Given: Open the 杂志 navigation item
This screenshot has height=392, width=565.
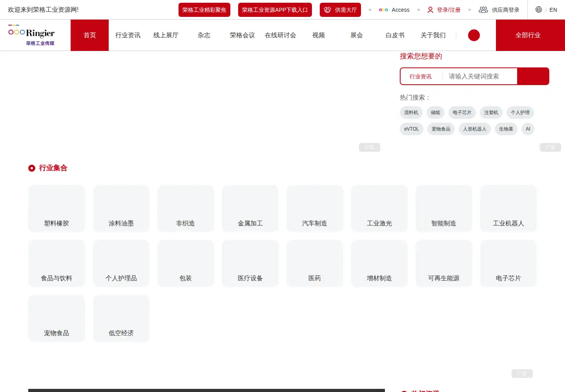Looking at the screenshot, I should [x=204, y=35].
